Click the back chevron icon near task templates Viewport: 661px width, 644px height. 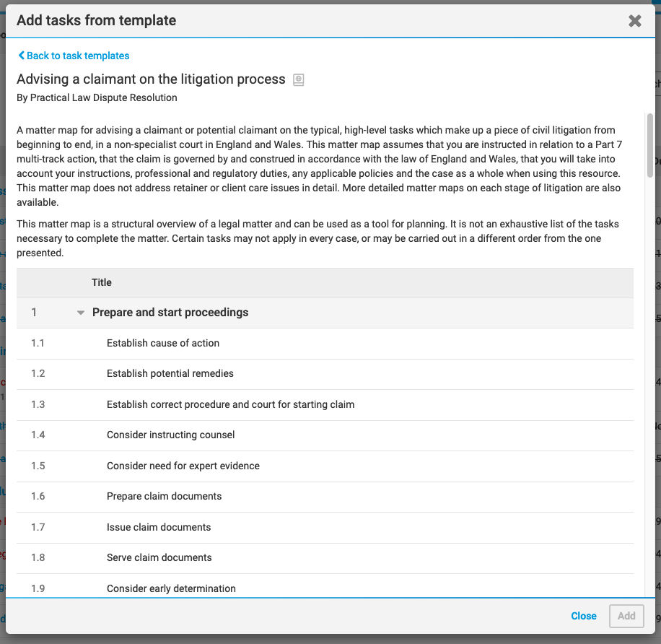(x=22, y=56)
